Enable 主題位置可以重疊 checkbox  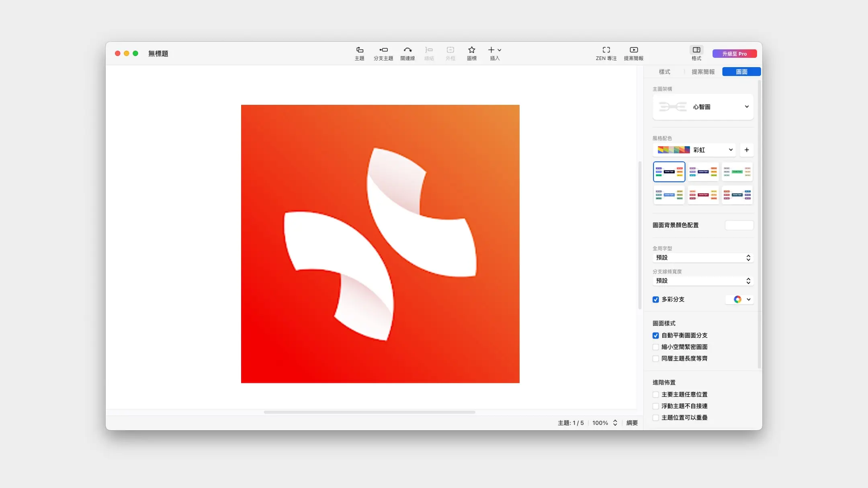pyautogui.click(x=656, y=418)
